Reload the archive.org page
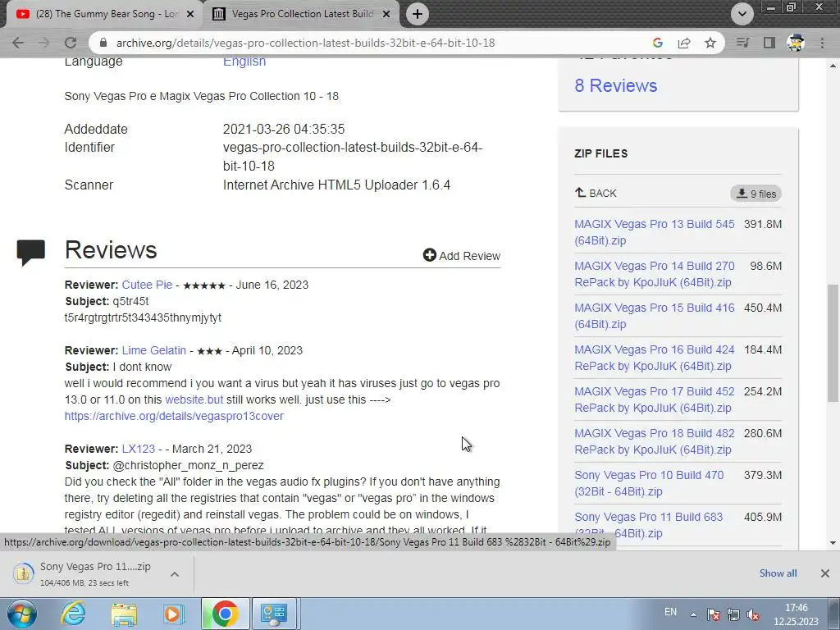The image size is (840, 630). (x=71, y=43)
